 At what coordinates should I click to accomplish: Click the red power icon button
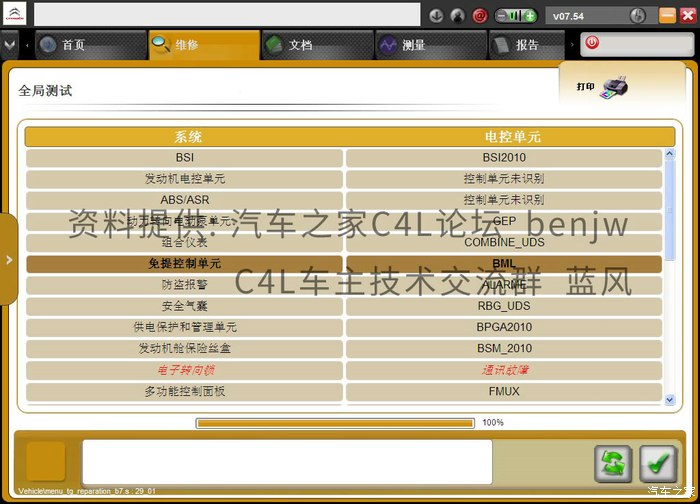[592, 43]
